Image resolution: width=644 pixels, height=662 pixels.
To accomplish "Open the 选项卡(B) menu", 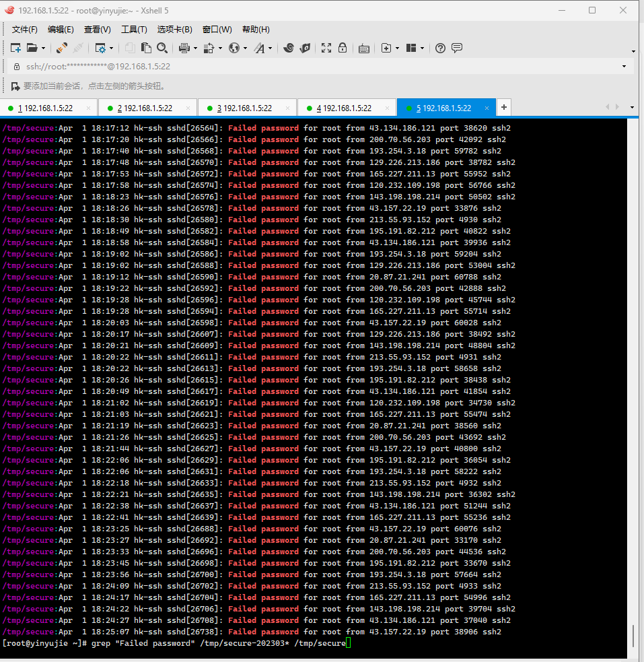I will pyautogui.click(x=174, y=30).
